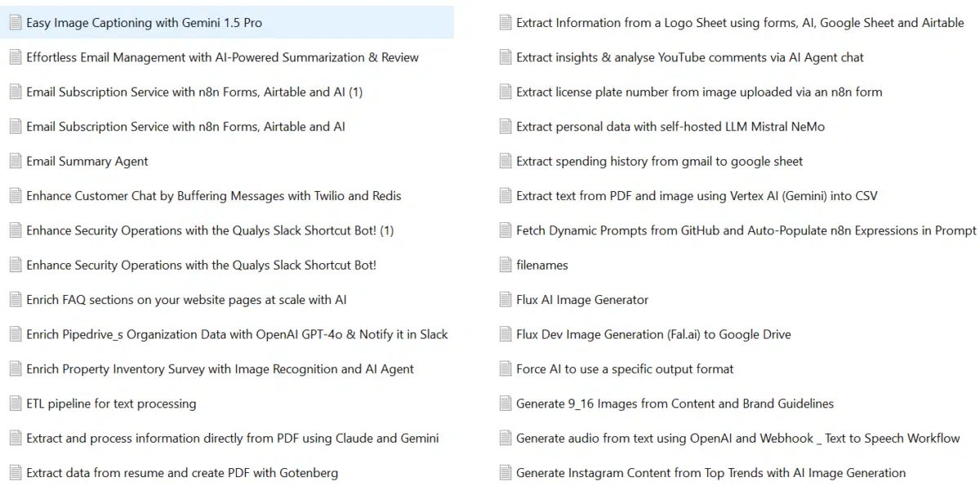Open Extract license plate number file

(x=699, y=92)
